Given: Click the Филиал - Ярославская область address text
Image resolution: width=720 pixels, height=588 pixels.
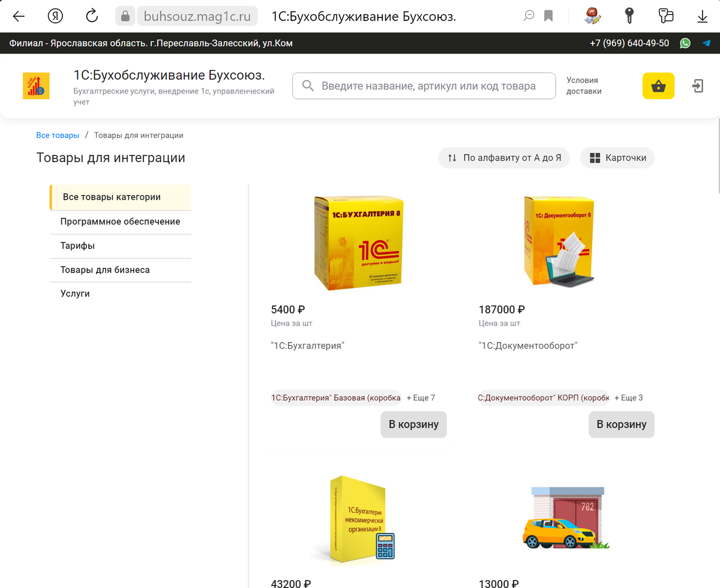Looking at the screenshot, I should [x=151, y=43].
